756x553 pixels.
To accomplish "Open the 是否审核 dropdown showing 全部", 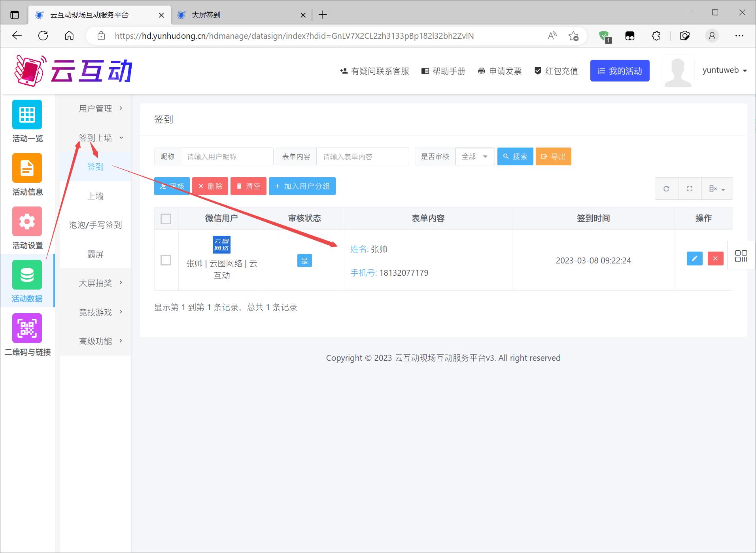I will tap(474, 157).
